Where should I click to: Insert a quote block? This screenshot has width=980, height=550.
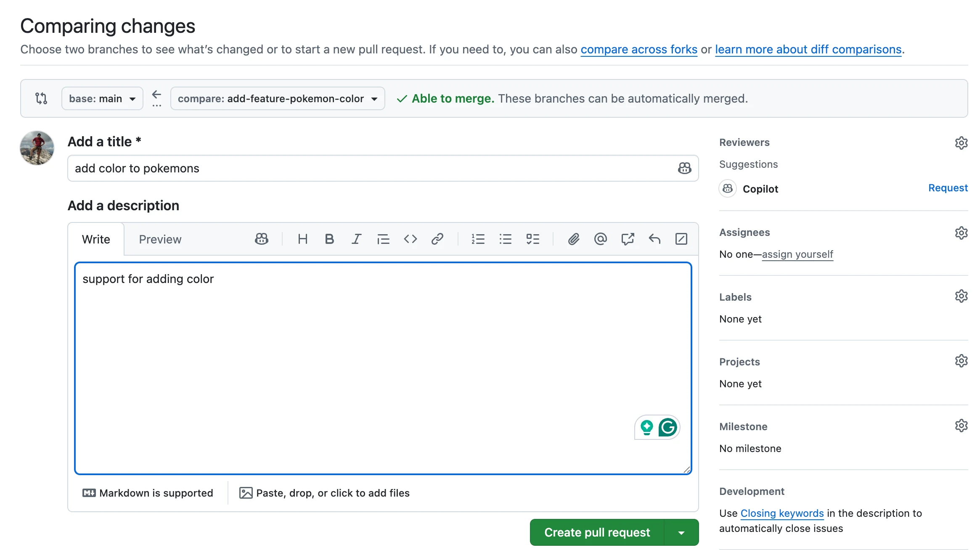pos(383,239)
